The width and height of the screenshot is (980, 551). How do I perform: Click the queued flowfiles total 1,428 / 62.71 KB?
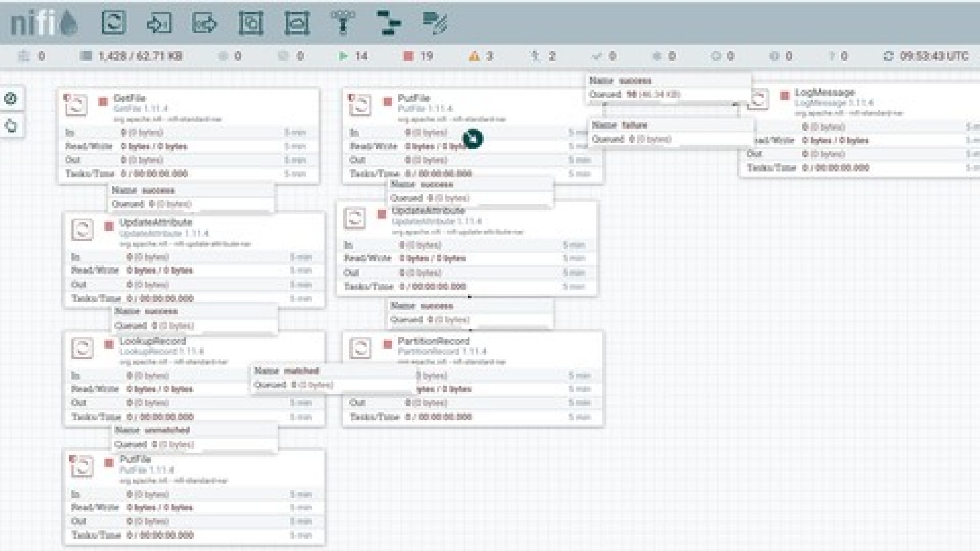click(132, 56)
